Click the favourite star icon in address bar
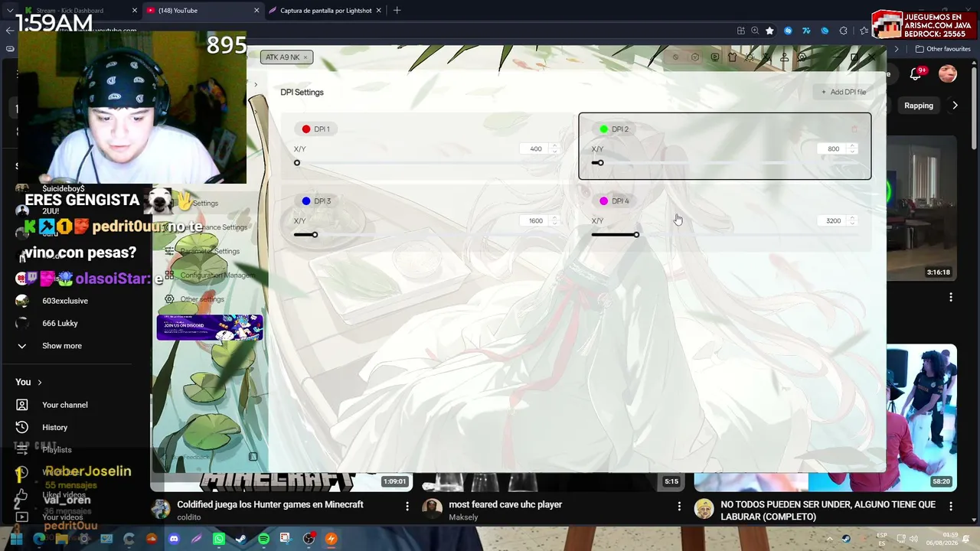 pos(769,31)
